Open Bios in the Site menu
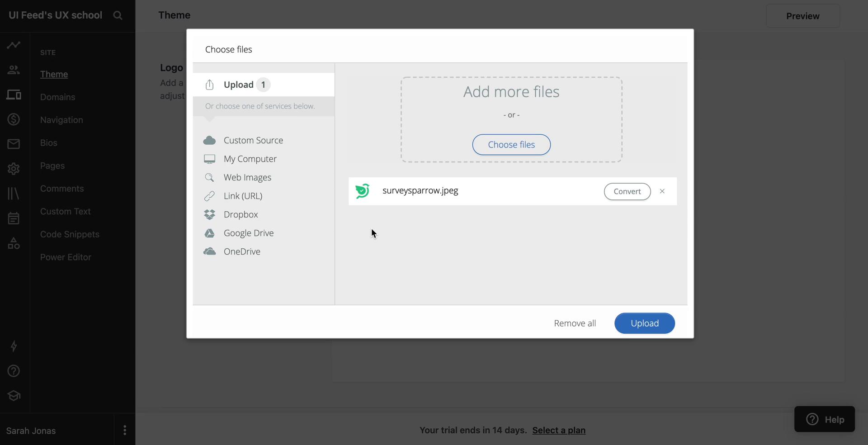 (48, 143)
